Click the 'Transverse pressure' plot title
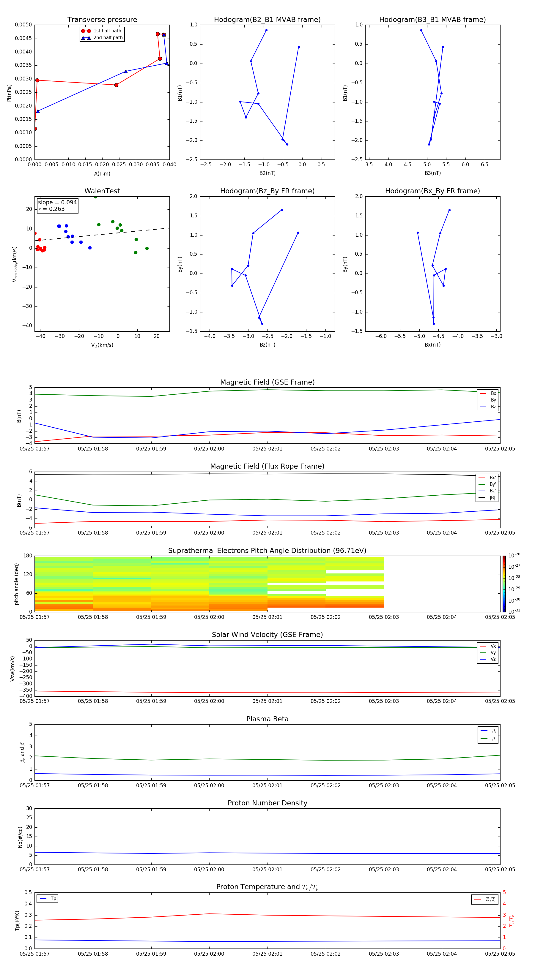 pyautogui.click(x=102, y=20)
